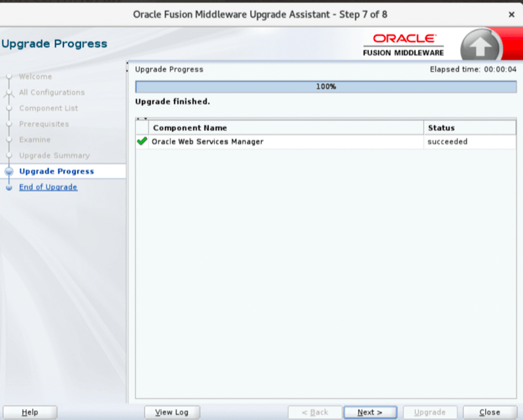
Task: Click the disabled Back button
Action: [x=315, y=412]
